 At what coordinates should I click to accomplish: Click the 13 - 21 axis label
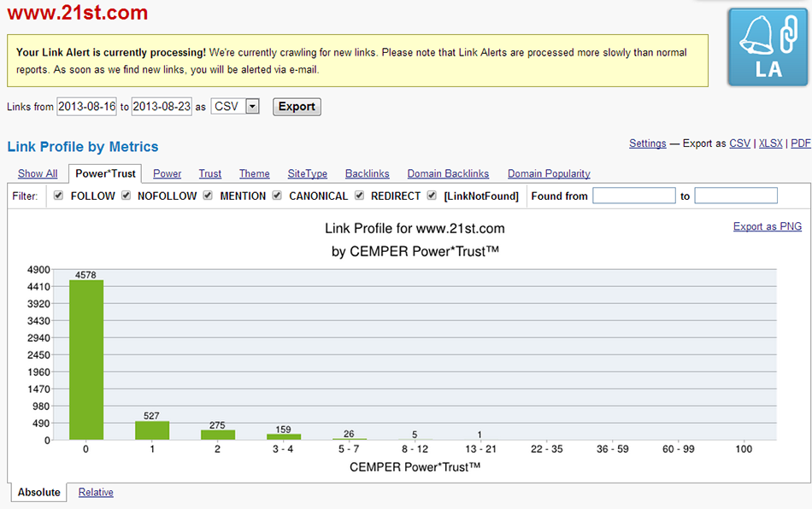[x=480, y=449]
